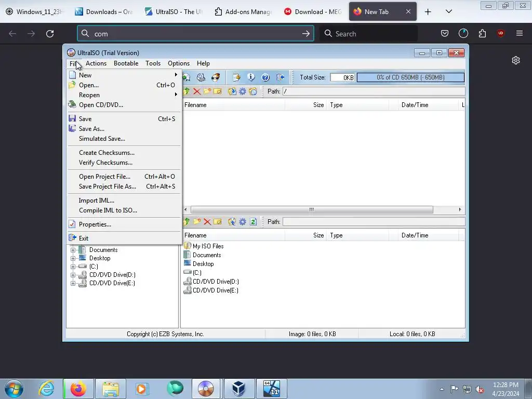Click the Add Files toolbar icon with star
This screenshot has height=399, width=532.
pos(236,77)
